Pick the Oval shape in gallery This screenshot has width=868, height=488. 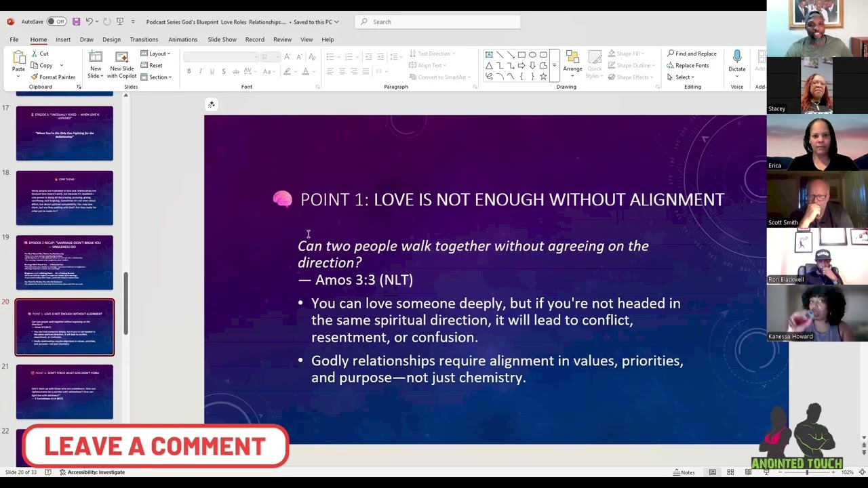[532, 55]
